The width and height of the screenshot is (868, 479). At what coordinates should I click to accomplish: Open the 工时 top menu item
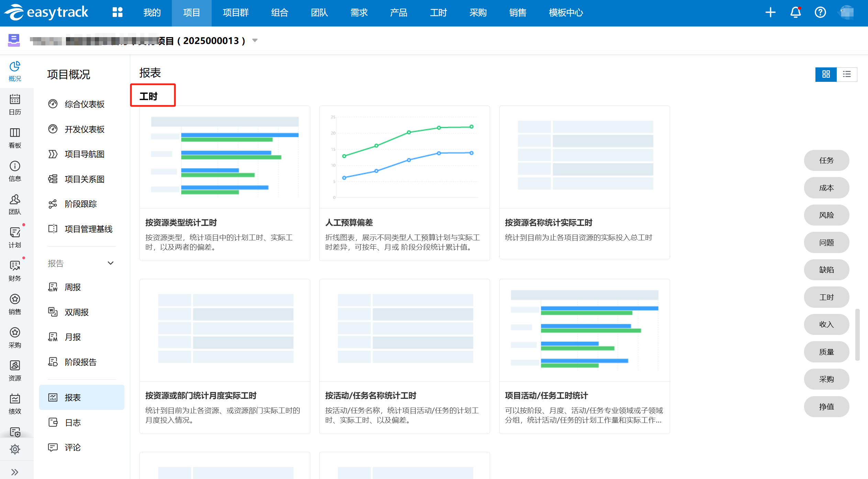point(438,13)
